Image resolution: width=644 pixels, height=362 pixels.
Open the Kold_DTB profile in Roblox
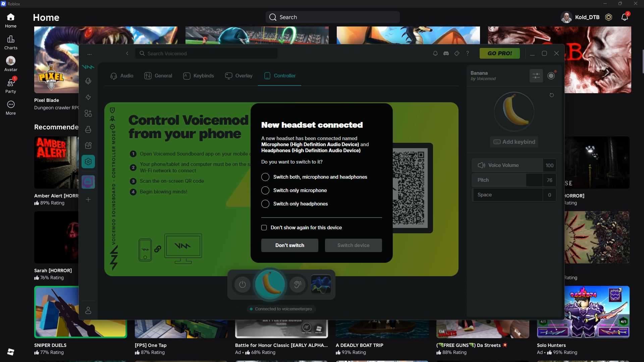pos(580,17)
